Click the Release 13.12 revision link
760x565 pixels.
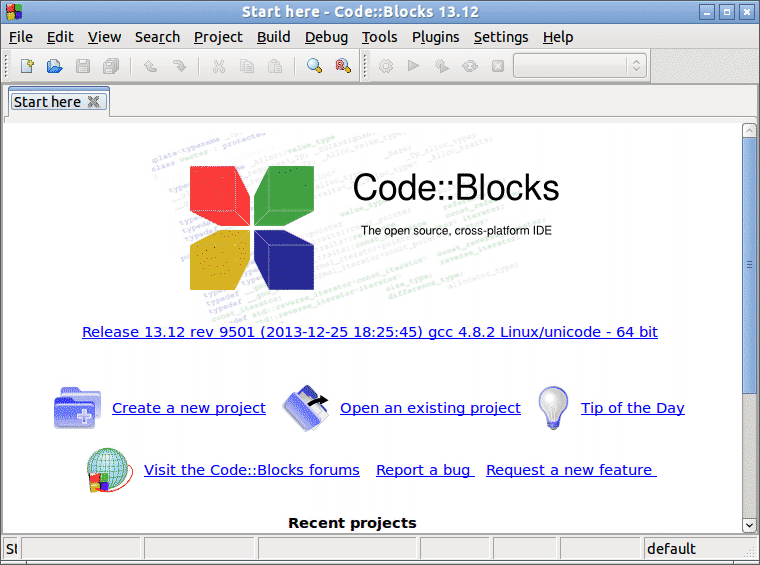coord(370,332)
